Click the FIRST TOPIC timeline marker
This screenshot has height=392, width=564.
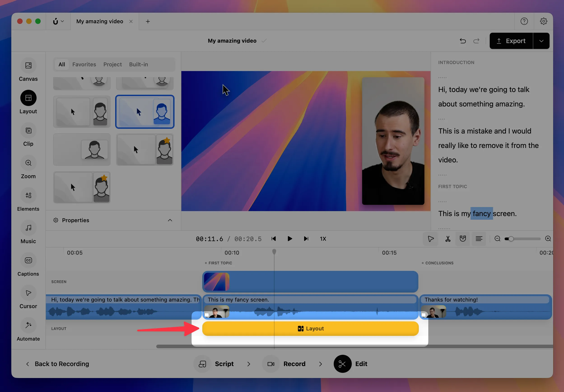click(218, 263)
